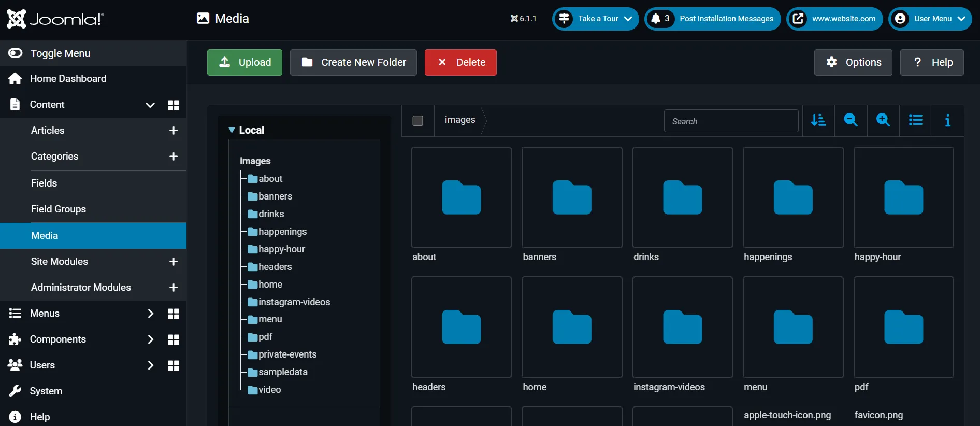Open Users dashboard grid icon

pos(174,365)
